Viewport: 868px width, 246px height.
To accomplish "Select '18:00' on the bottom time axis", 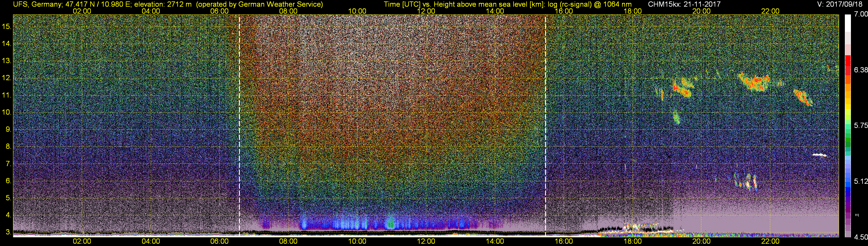I will tap(632, 241).
